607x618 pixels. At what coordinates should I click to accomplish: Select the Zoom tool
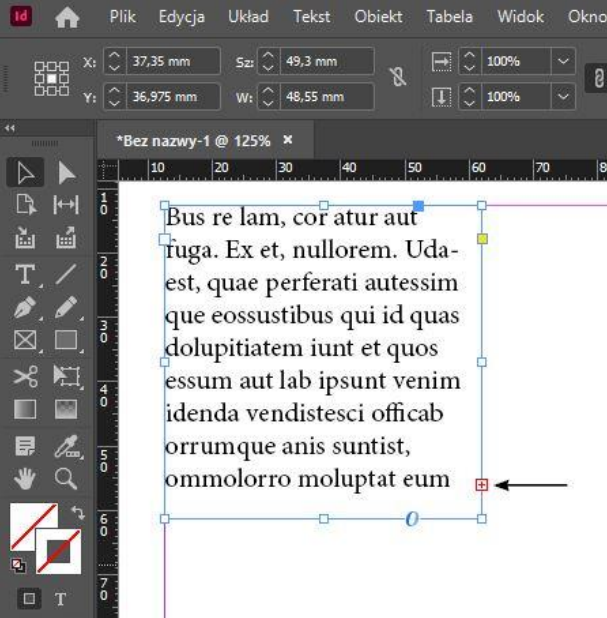(66, 478)
